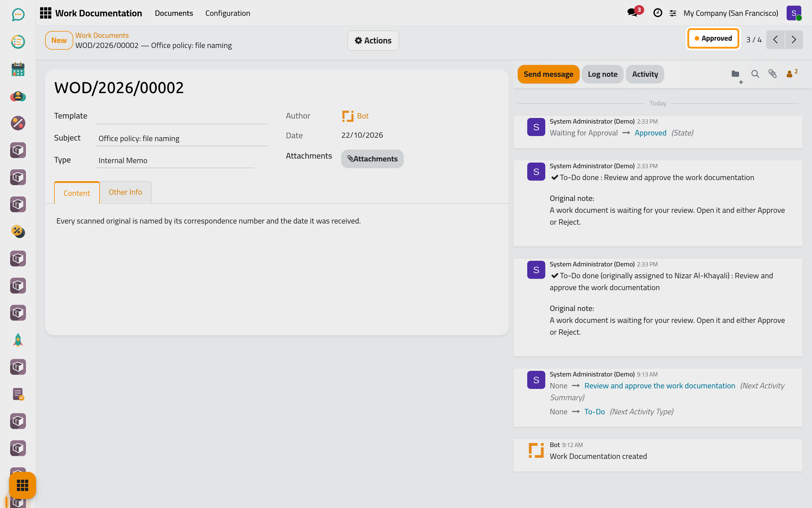The width and height of the screenshot is (812, 508).
Task: Open the To-do list app icon
Action: pyautogui.click(x=18, y=42)
